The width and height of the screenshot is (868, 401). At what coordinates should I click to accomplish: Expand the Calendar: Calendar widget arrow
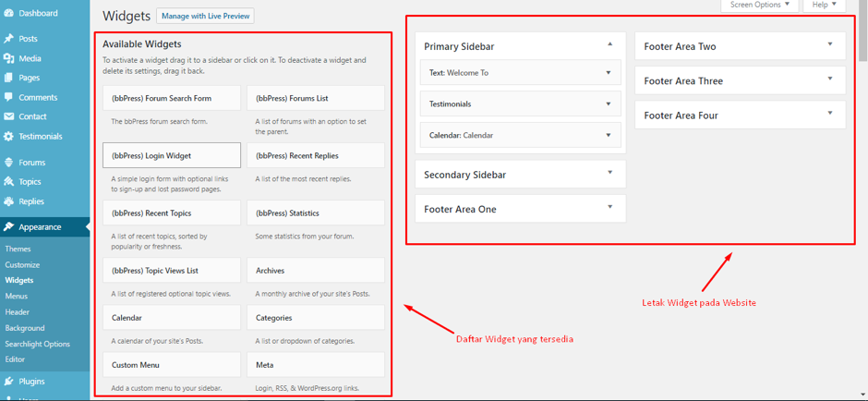pos(609,135)
